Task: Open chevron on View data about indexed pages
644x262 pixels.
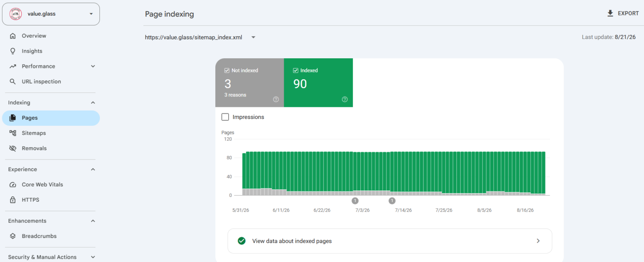Action: click(x=538, y=241)
